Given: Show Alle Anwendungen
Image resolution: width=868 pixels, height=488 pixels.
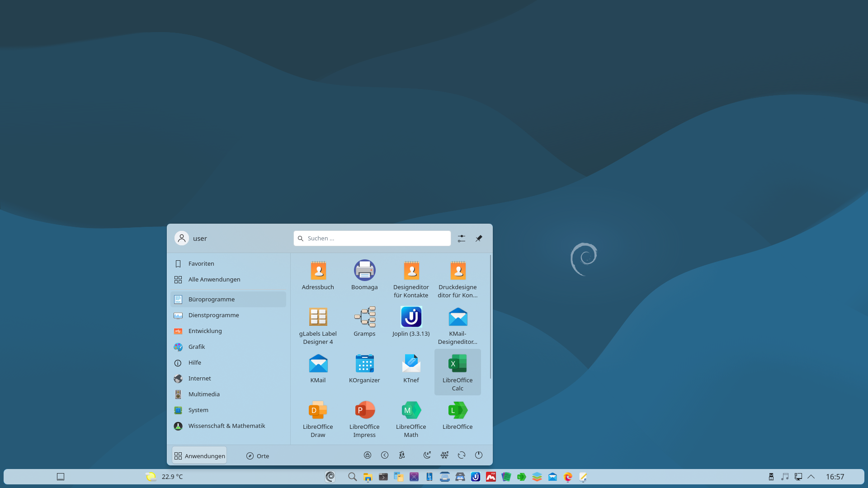Looking at the screenshot, I should click(228, 279).
